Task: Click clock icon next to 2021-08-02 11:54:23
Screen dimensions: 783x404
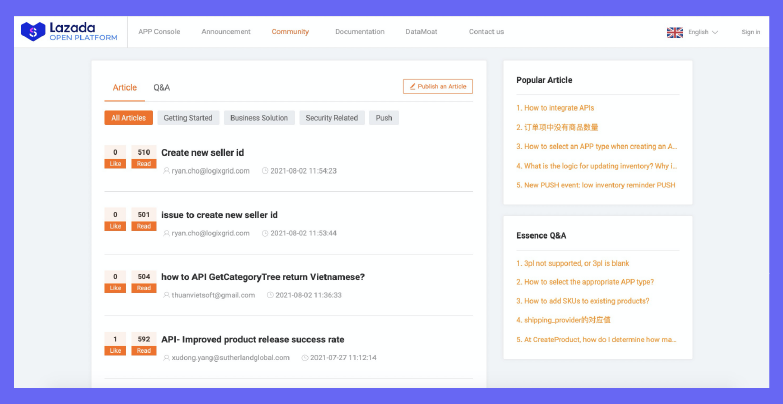Action: pyautogui.click(x=265, y=171)
